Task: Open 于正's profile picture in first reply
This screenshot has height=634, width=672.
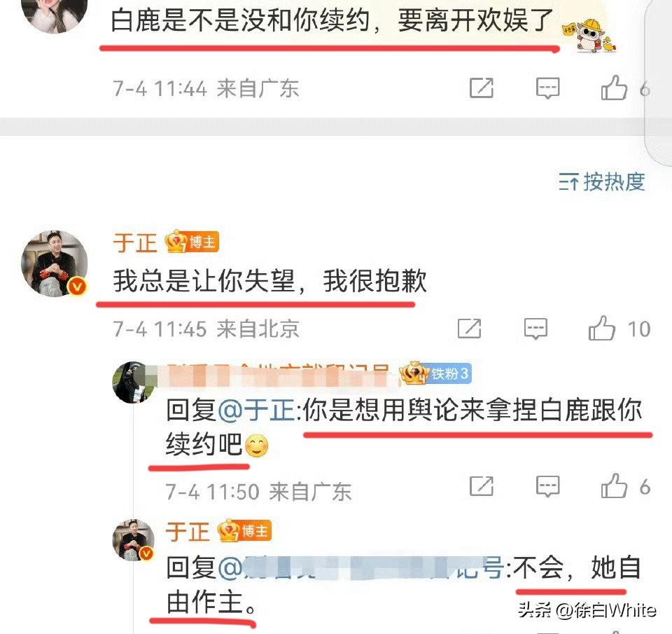Action: coord(55,264)
